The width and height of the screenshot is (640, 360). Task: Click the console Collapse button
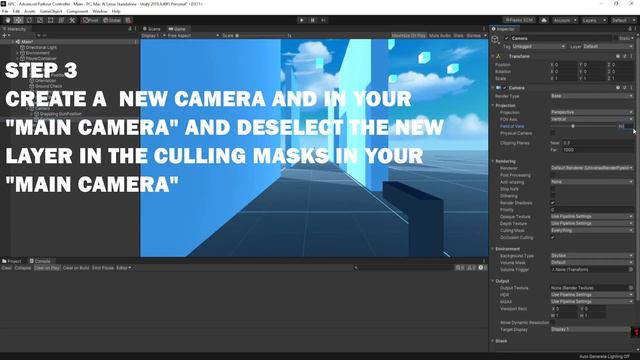pyautogui.click(x=23, y=268)
